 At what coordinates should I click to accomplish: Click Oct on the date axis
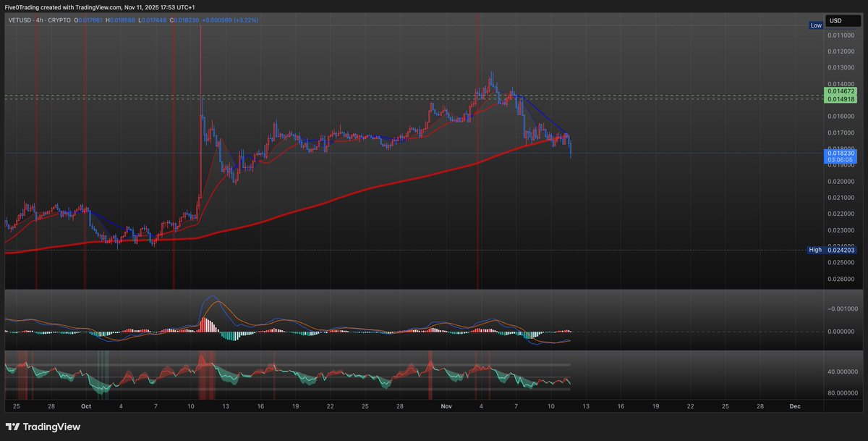(86, 406)
